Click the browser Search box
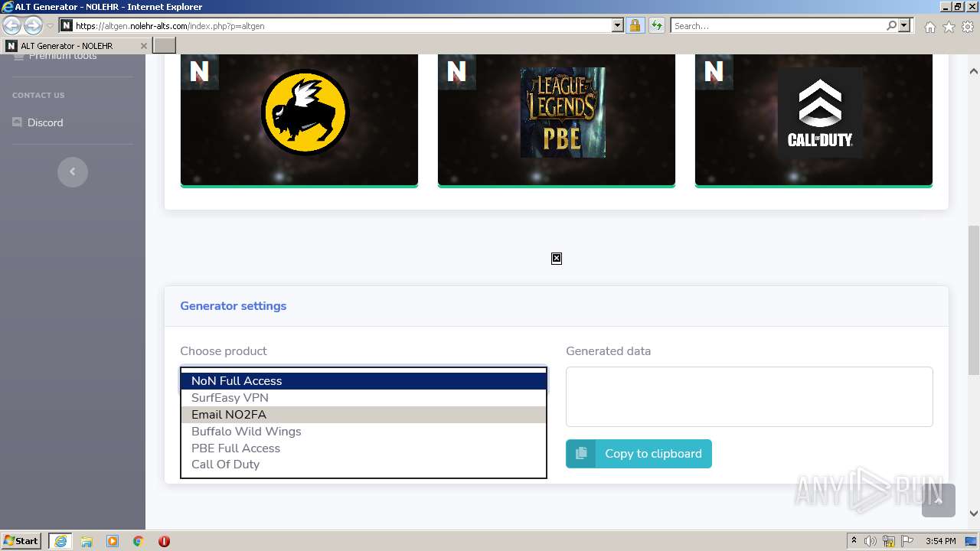980x551 pixels. (x=778, y=25)
